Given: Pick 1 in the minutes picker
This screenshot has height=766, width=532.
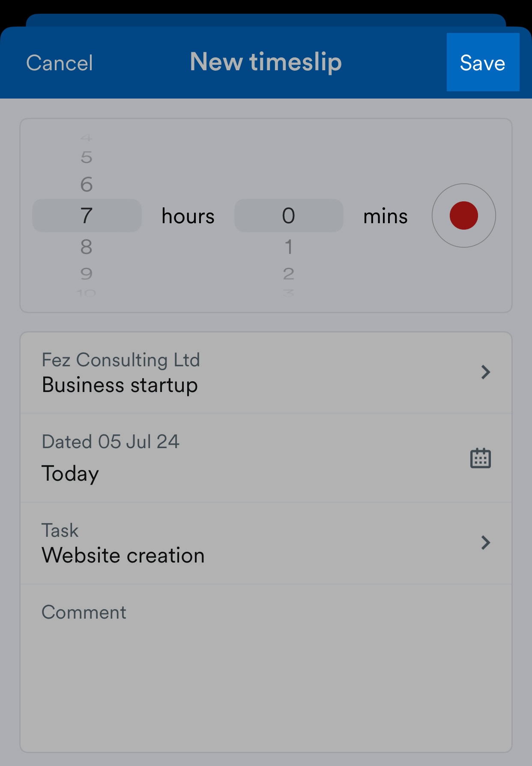Looking at the screenshot, I should click(289, 247).
